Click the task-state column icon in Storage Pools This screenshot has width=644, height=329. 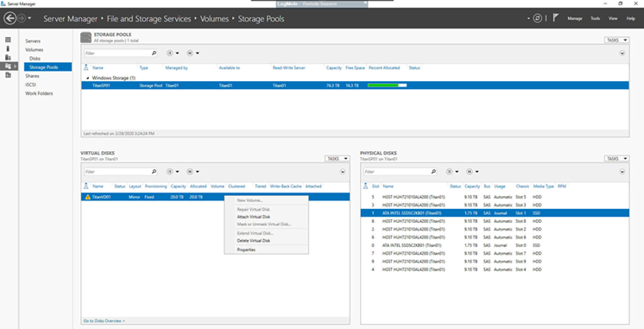85,67
